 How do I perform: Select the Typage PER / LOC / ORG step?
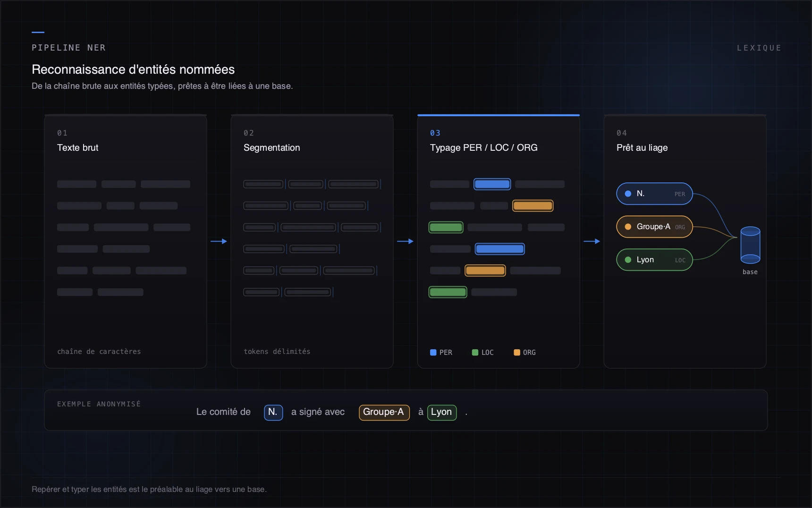coord(484,147)
